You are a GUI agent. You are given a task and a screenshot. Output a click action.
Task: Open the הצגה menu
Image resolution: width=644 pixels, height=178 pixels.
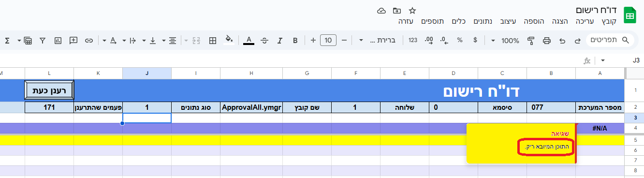(x=560, y=21)
